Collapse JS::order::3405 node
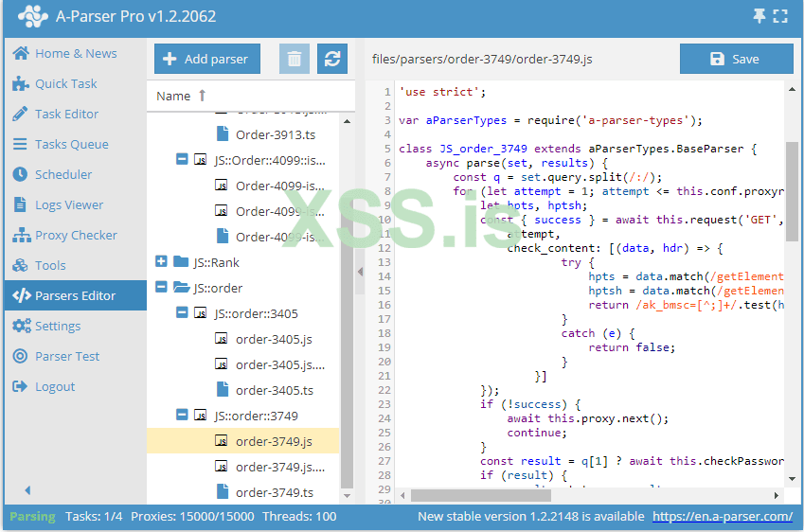 click(x=182, y=312)
